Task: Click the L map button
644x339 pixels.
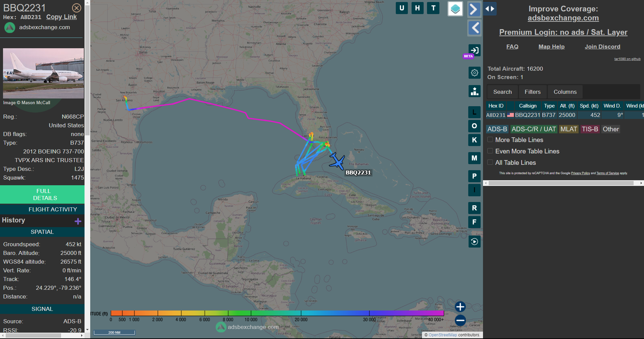Action: click(474, 112)
